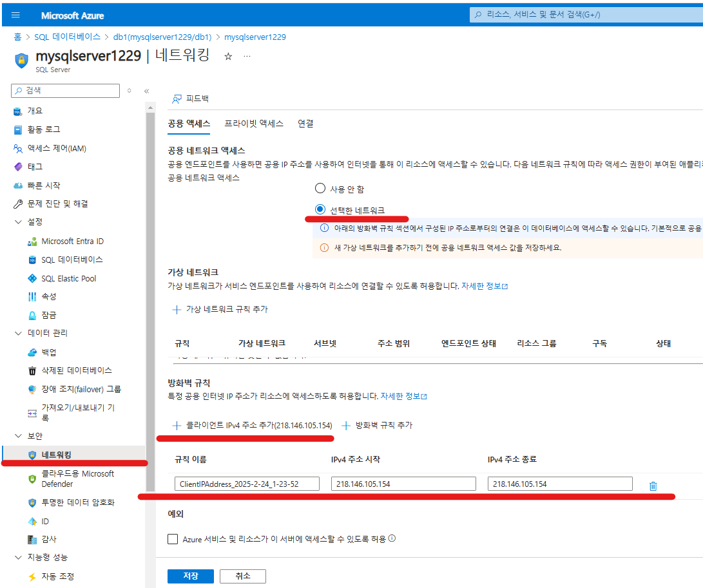The height and width of the screenshot is (588, 703).
Task: Open 자세한 정보 link under 가상 네트워크
Action: (485, 286)
